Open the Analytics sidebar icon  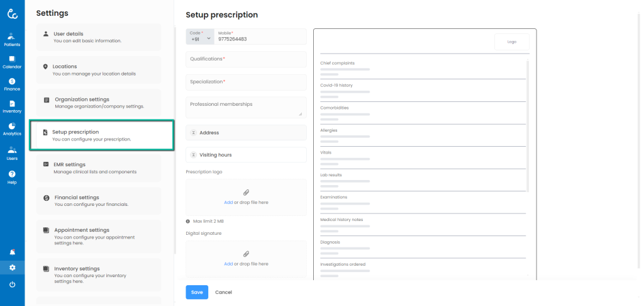[12, 129]
